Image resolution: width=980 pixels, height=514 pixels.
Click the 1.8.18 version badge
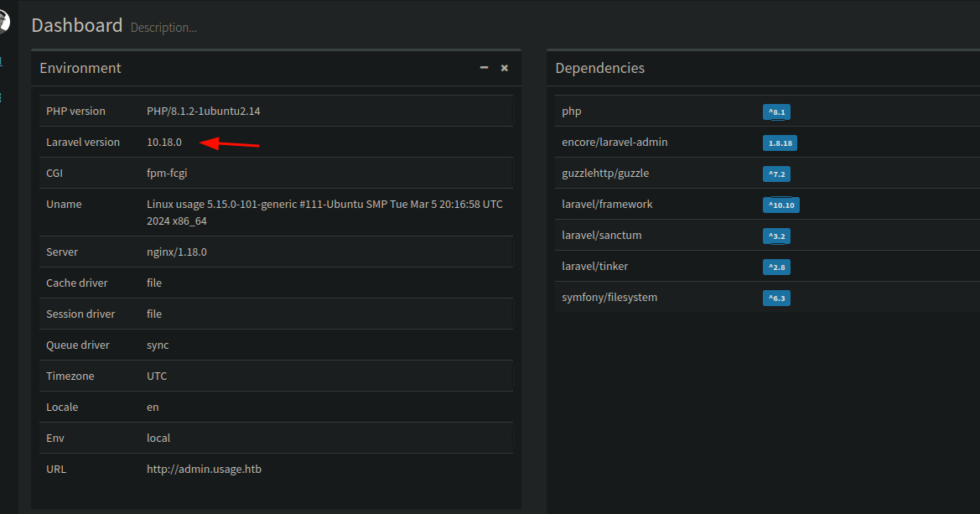[x=780, y=143]
